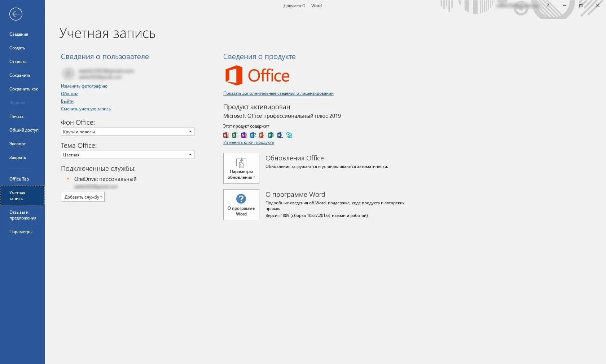Viewport: 606px width, 364px height.
Task: Expand the Добавить службу menu
Action: pyautogui.click(x=82, y=197)
